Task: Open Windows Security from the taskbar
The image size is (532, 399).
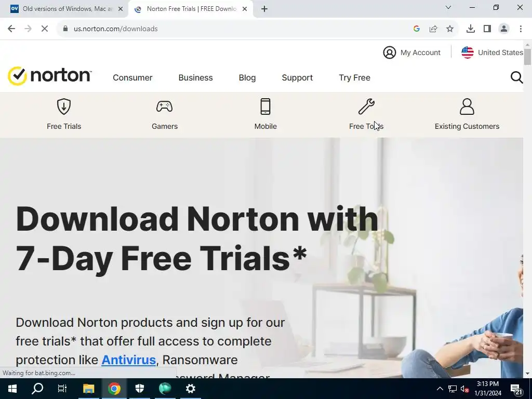Action: 140,389
